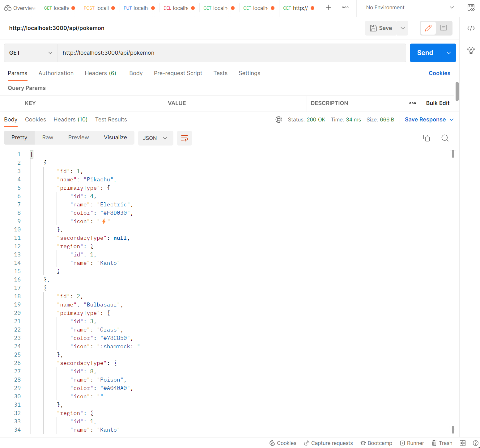
Task: Search within the response
Action: tap(445, 138)
